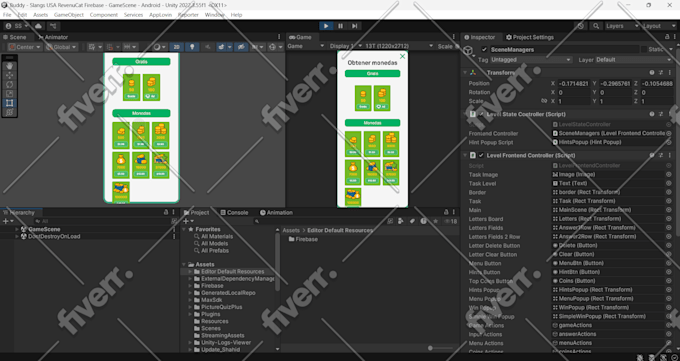Open the version control icon beside cloud
Viewport: 680px width, 361px height.
[53, 26]
